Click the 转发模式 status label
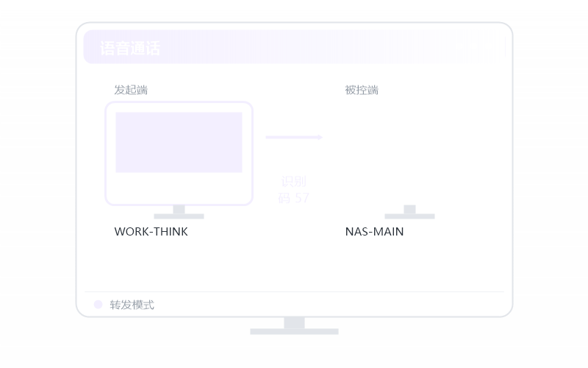The image size is (588, 368). point(132,305)
